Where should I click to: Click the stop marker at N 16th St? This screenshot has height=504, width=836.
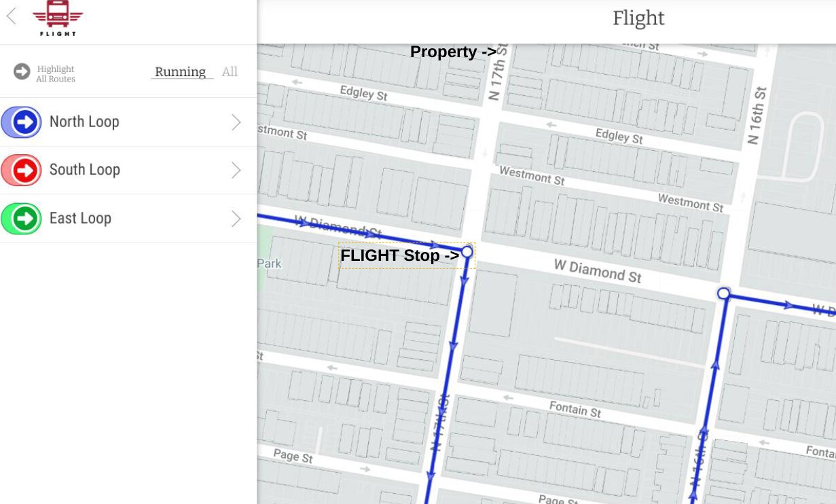point(723,293)
